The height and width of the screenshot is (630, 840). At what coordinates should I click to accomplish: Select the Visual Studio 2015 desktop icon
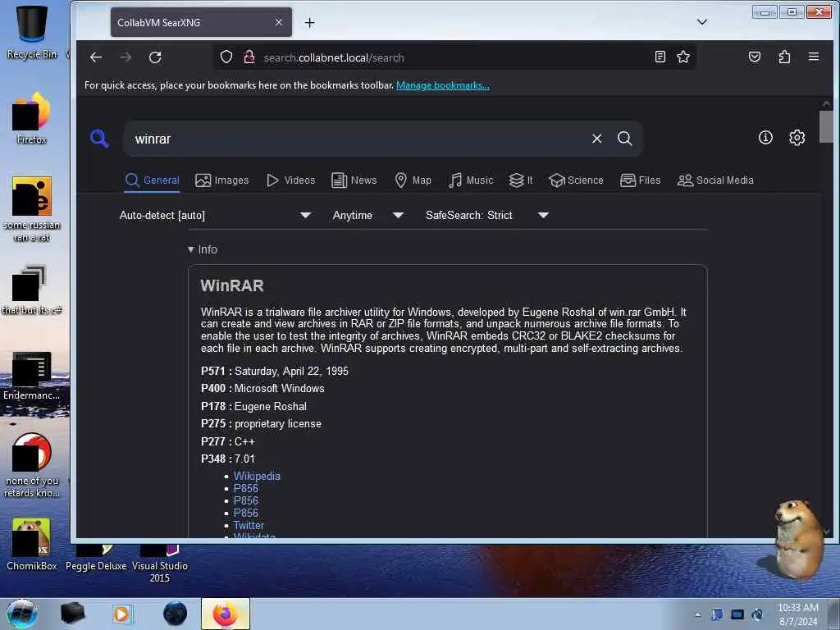[x=159, y=564]
